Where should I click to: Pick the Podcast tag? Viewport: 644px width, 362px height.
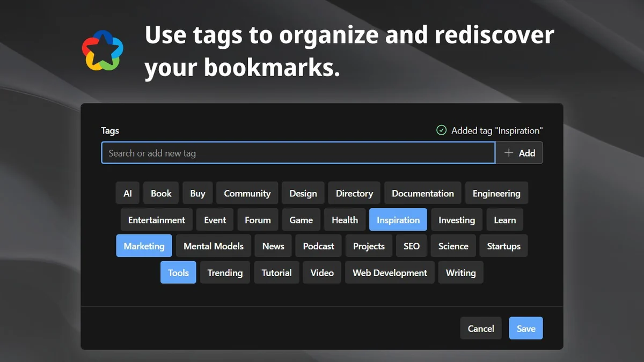click(318, 246)
